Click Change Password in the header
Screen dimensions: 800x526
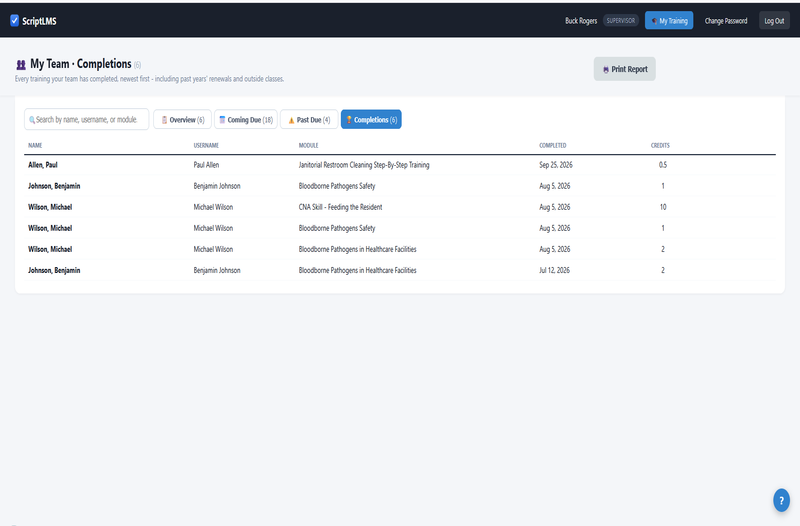726,21
